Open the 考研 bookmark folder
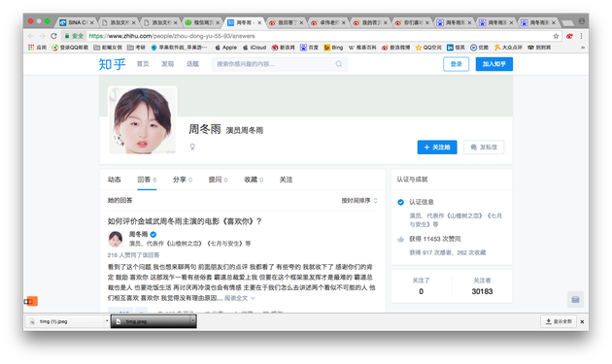The width and height of the screenshot is (612, 364). coord(136,48)
